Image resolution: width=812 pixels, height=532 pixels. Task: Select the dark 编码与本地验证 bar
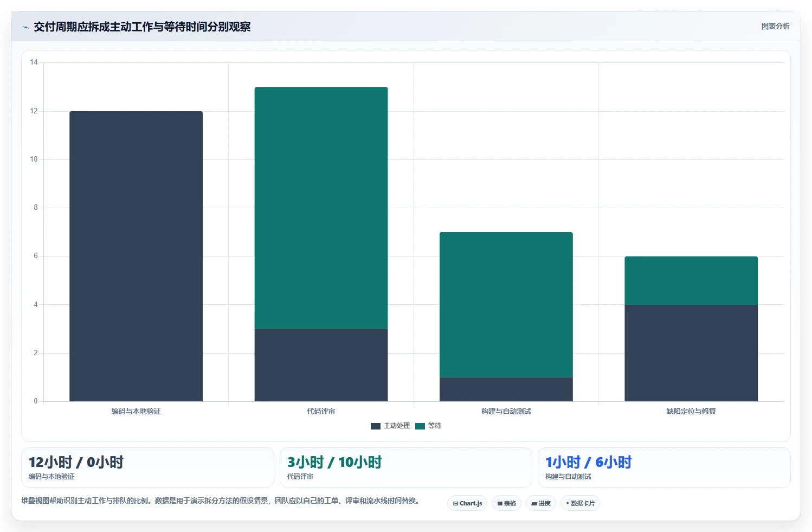(x=136, y=257)
